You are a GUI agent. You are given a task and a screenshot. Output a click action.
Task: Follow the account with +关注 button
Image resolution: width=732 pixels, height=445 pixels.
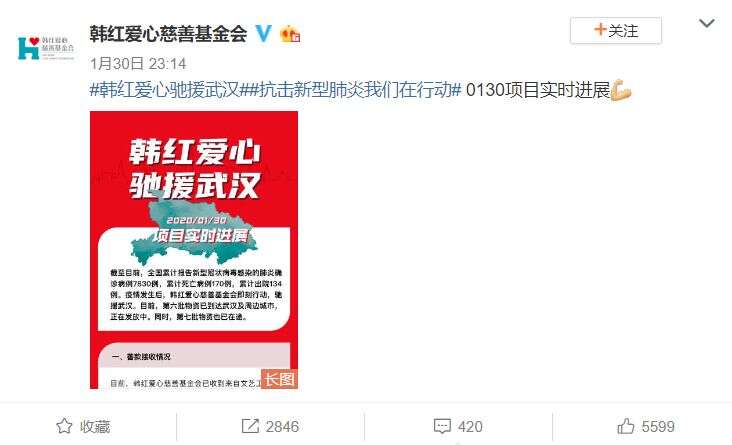coord(616,31)
